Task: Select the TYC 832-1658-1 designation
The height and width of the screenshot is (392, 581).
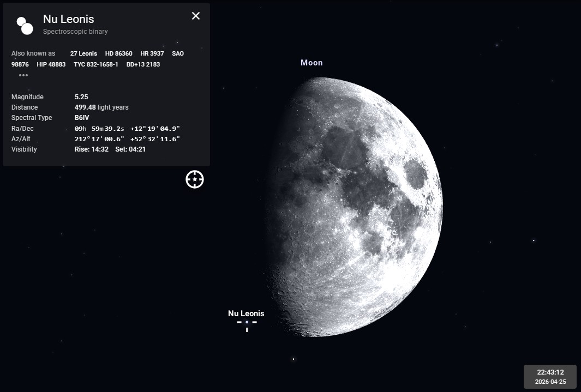Action: pos(96,64)
